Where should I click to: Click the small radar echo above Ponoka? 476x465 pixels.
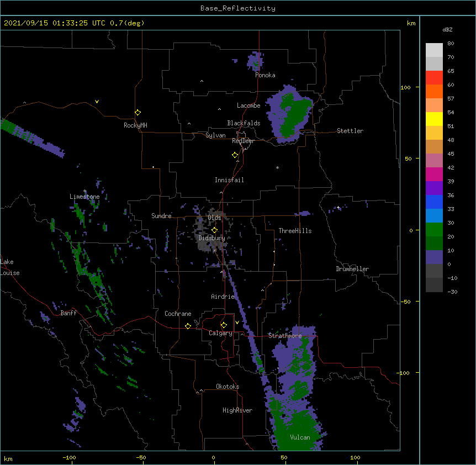pos(255,61)
